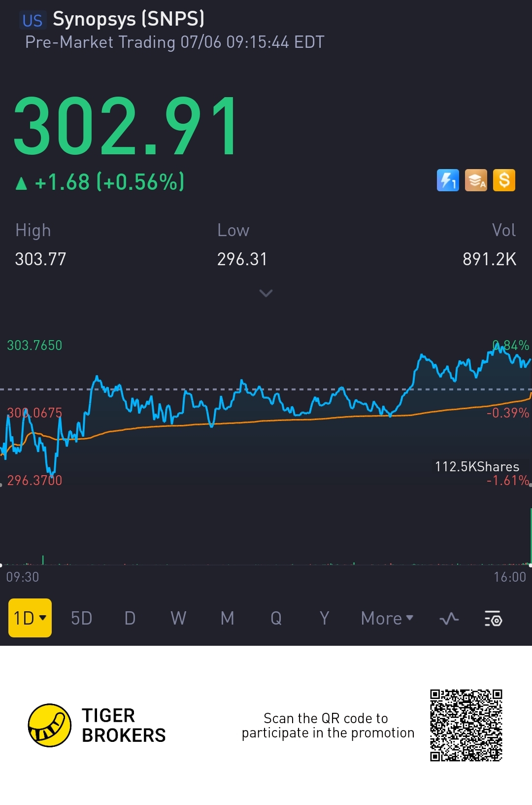Viewport: 532px width, 805px height.
Task: Tap the 302.91 current price
Action: click(126, 126)
